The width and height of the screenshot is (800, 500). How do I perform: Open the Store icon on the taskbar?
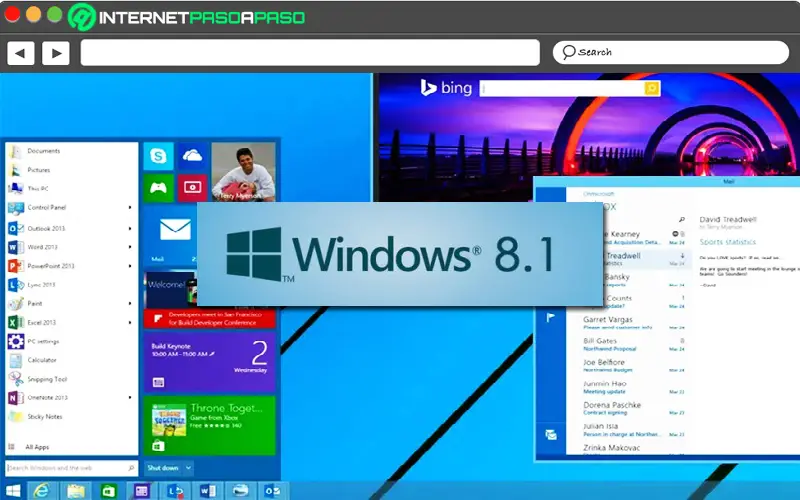pyautogui.click(x=108, y=491)
